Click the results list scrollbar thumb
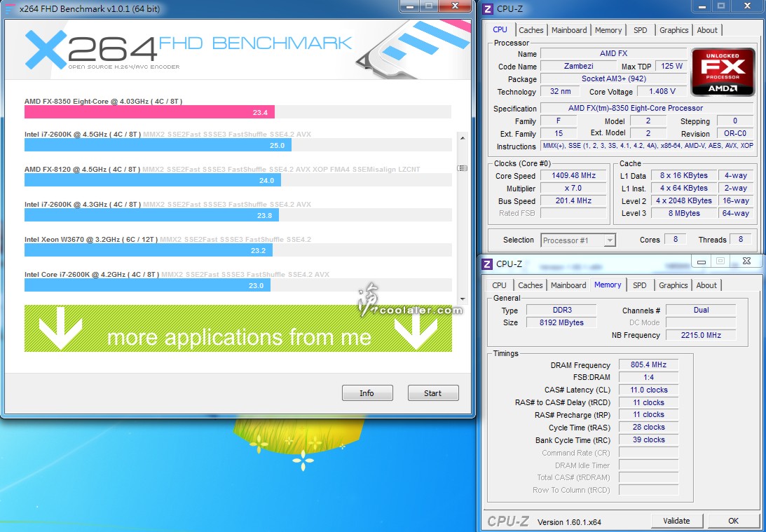 point(462,168)
